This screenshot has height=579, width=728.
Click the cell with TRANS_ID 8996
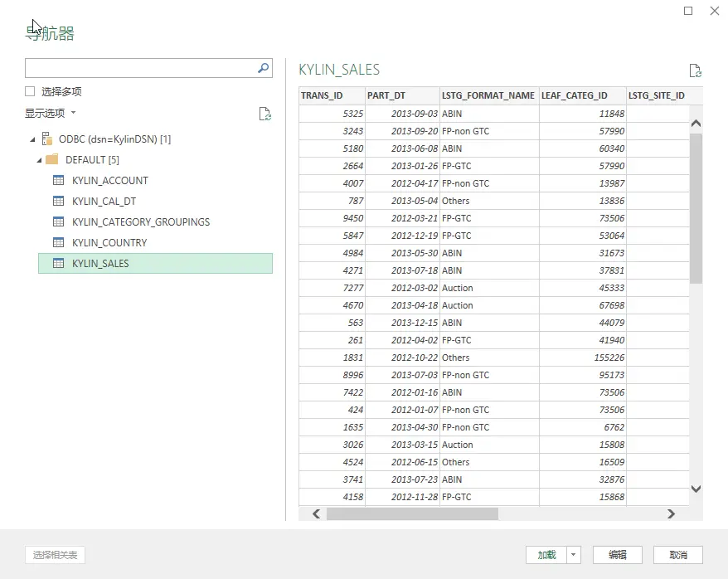click(x=332, y=375)
